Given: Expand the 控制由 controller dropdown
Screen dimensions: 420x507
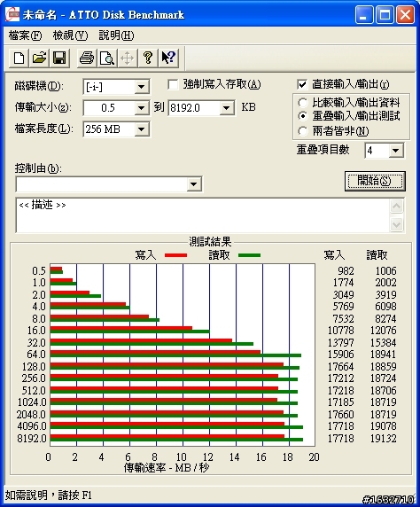Looking at the screenshot, I should point(194,184).
